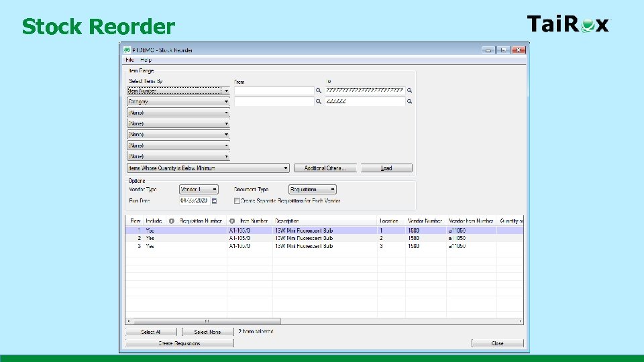This screenshot has height=362, width=644.
Task: Click the grid scrollbar left arrow
Action: coord(129,321)
